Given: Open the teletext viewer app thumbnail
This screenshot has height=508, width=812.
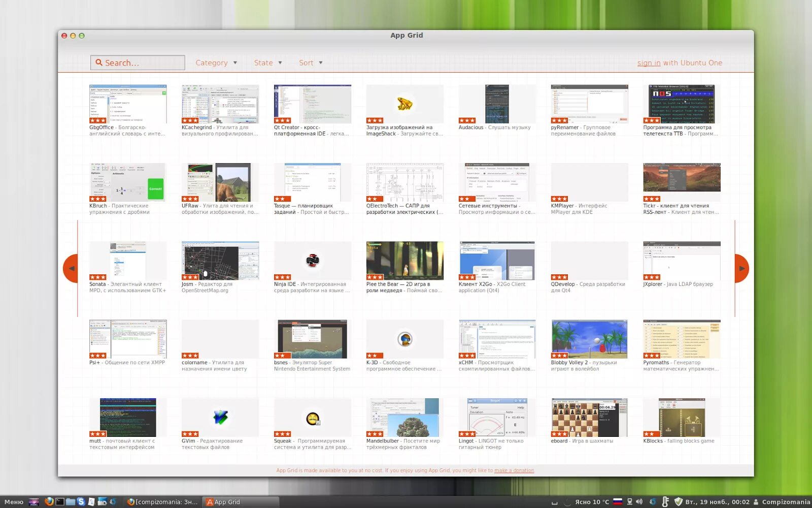Looking at the screenshot, I should [682, 104].
